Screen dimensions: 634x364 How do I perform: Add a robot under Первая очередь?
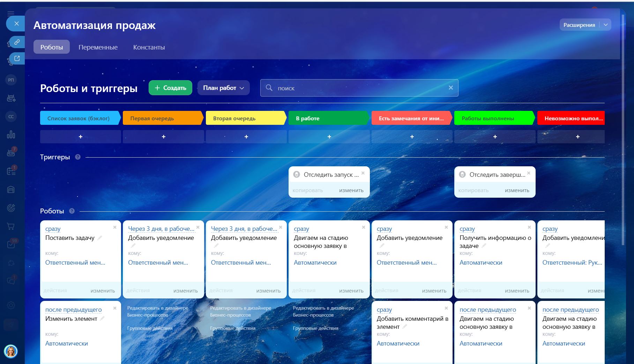pos(164,137)
